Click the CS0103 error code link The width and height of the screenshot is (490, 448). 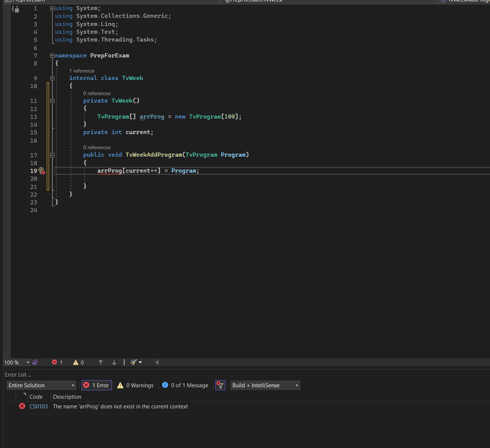[x=39, y=407]
